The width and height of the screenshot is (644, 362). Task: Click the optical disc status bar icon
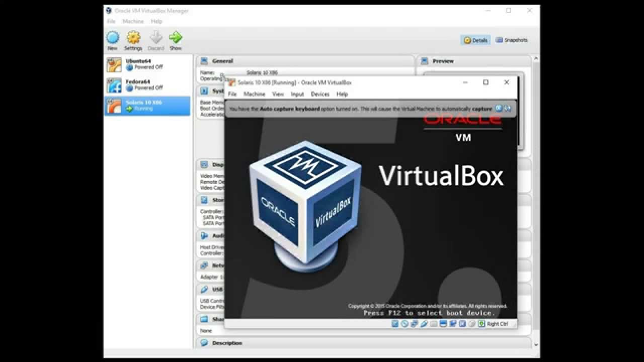(x=405, y=323)
